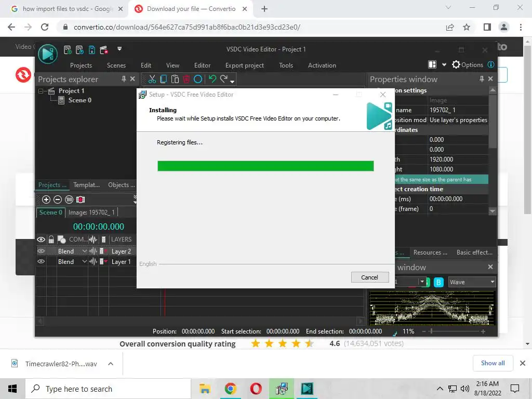Viewport: 532px width, 399px height.
Task: Open the Edit menu
Action: [146, 65]
